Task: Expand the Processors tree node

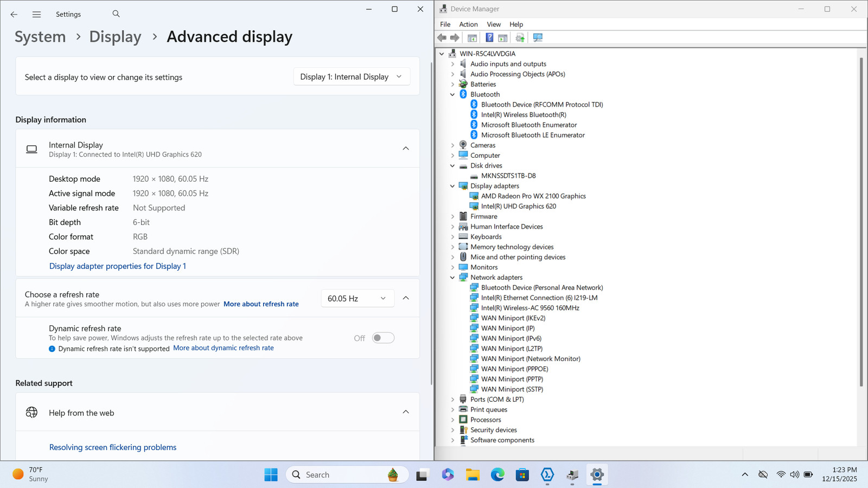Action: pyautogui.click(x=452, y=420)
